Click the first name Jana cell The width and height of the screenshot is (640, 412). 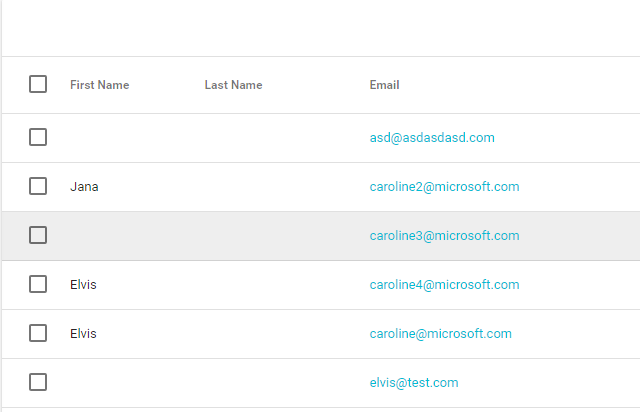[84, 187]
